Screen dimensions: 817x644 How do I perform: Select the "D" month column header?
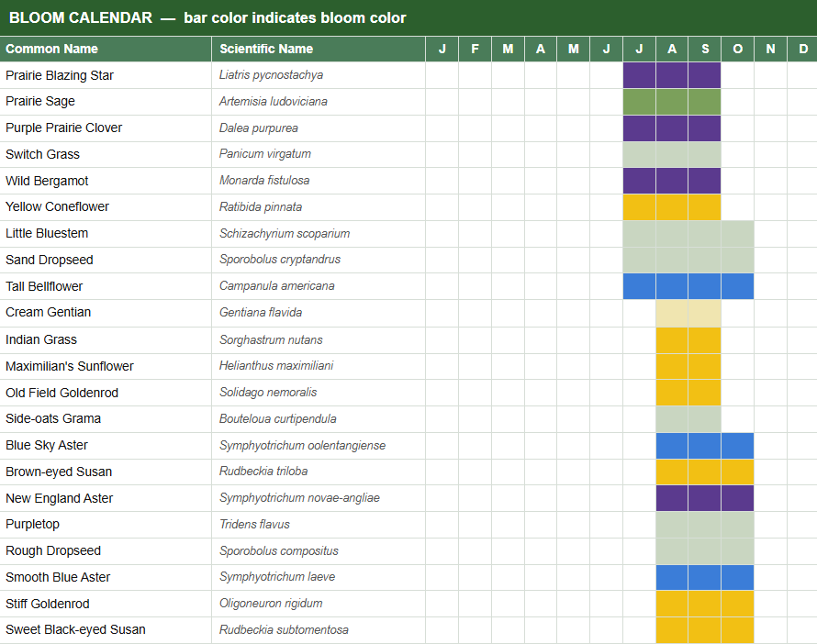click(x=802, y=49)
